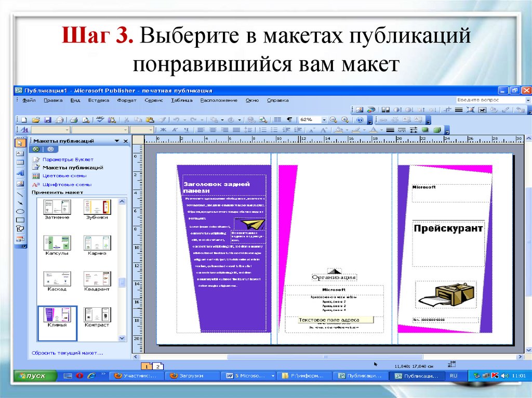The height and width of the screenshot is (398, 532).
Task: Open the Расположение menu
Action: tap(219, 100)
